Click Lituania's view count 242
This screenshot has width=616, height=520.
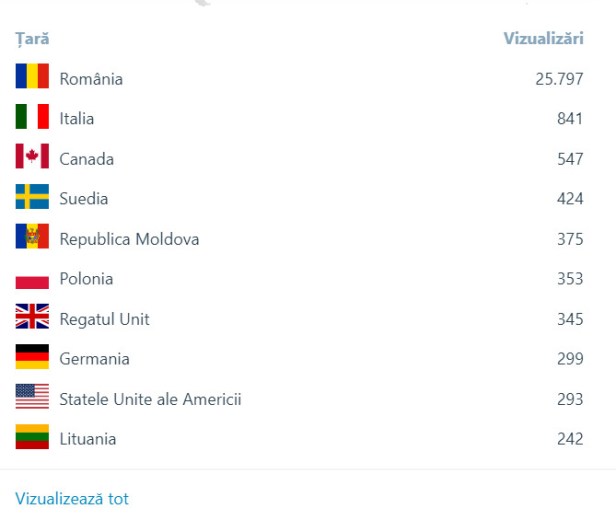coord(570,439)
